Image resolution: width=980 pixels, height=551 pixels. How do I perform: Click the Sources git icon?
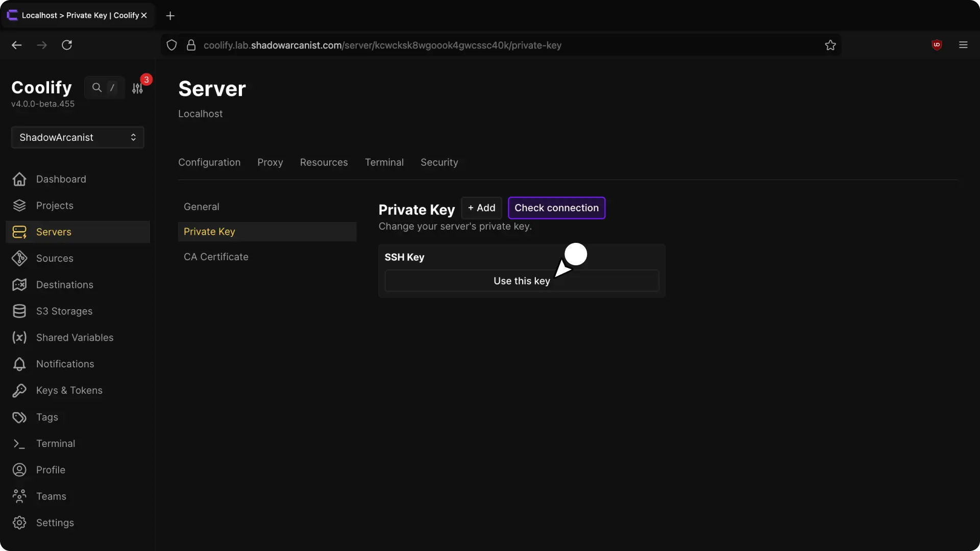(19, 258)
